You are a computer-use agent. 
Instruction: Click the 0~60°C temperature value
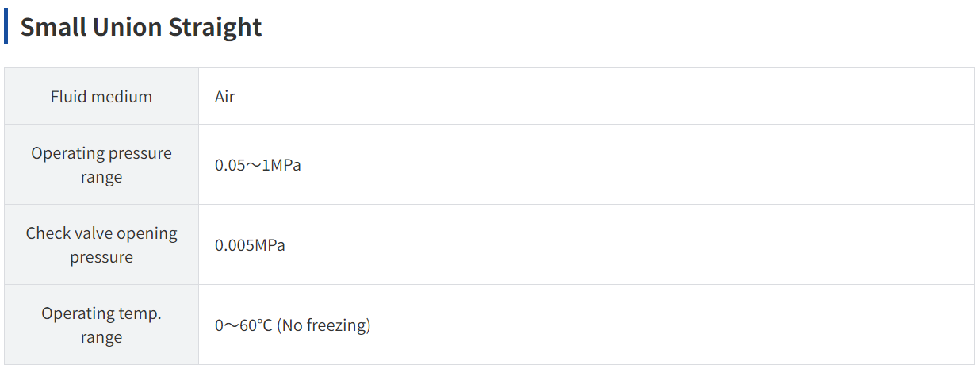click(243, 325)
